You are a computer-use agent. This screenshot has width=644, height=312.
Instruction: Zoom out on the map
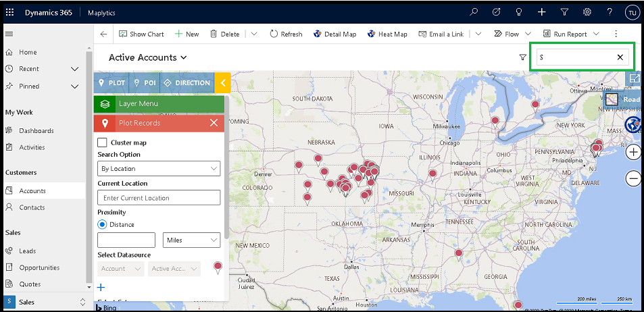click(x=633, y=178)
